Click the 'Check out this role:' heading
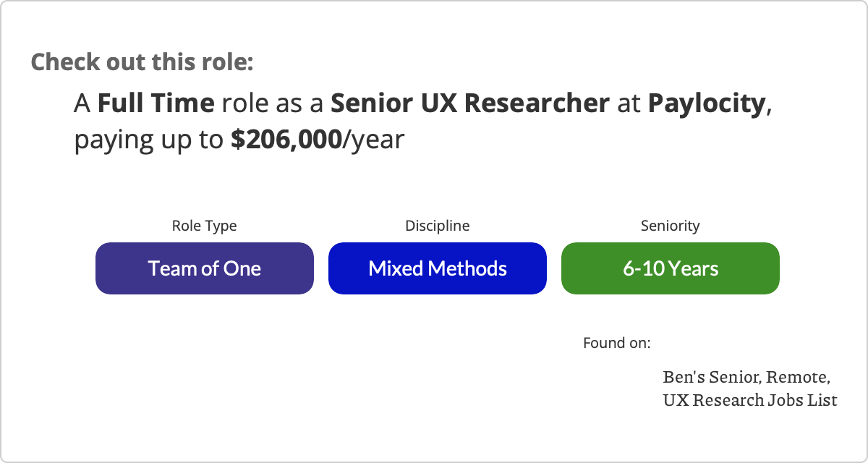Screen dimensions: 868x463 [142, 61]
